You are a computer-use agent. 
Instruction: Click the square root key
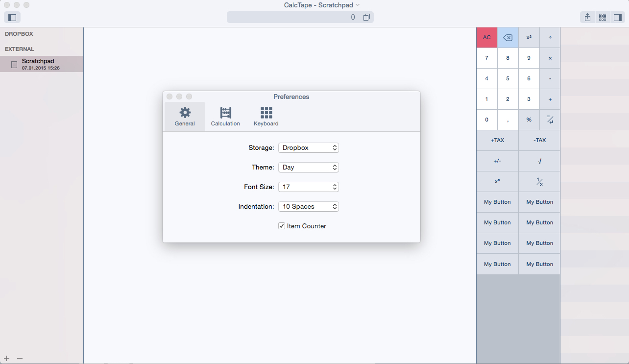[x=539, y=161]
